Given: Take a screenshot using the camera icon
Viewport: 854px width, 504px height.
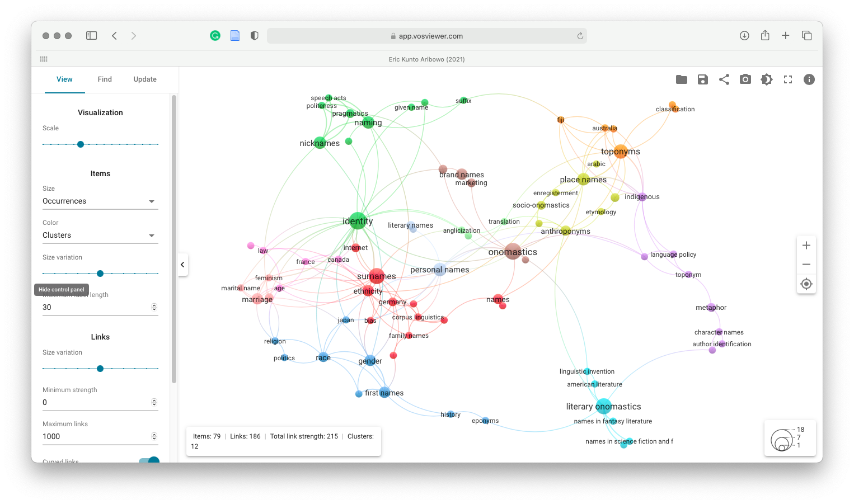Looking at the screenshot, I should click(745, 79).
